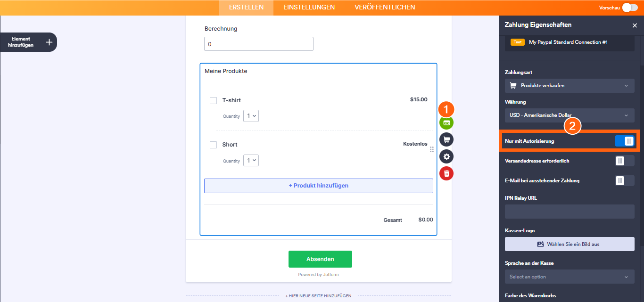
Task: Enable E-Mail bei ausstehender Zahlung toggle
Action: point(625,180)
